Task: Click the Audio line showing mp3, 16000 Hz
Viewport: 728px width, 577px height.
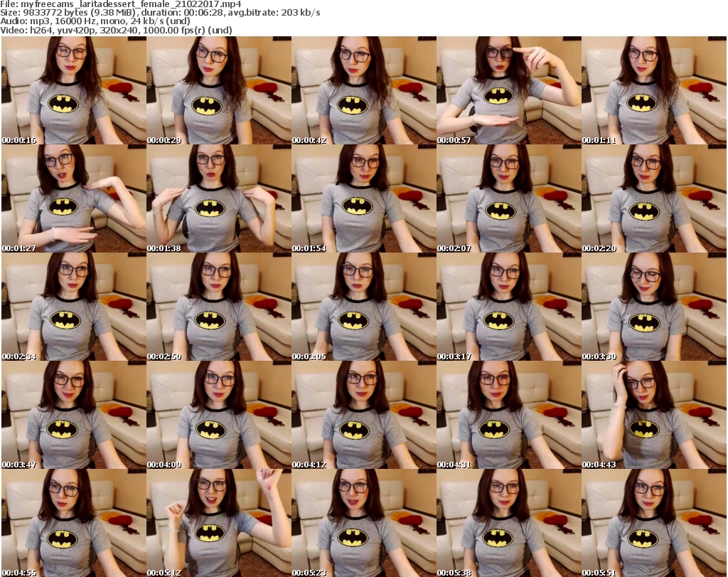Action: tap(95, 21)
